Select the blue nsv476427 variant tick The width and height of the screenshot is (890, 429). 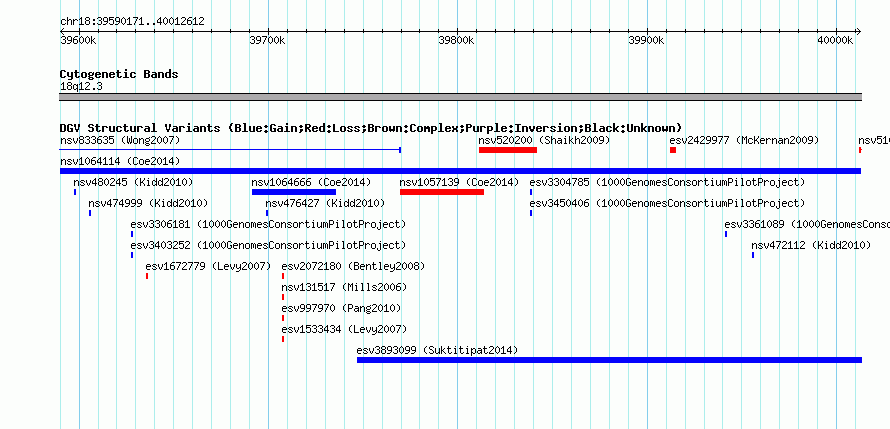point(267,213)
